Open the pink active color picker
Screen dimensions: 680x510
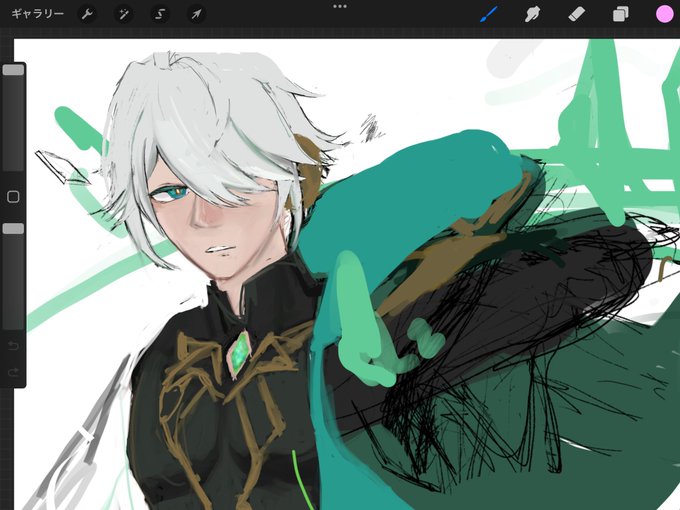click(x=664, y=14)
